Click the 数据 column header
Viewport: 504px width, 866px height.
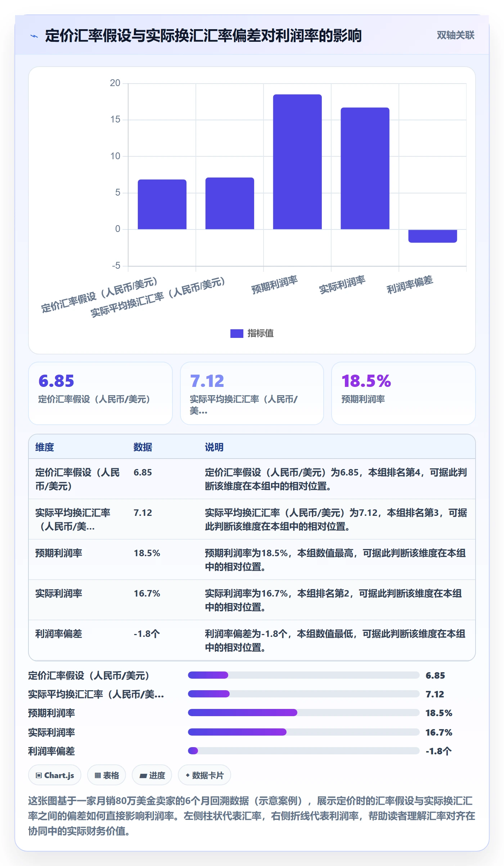[143, 447]
